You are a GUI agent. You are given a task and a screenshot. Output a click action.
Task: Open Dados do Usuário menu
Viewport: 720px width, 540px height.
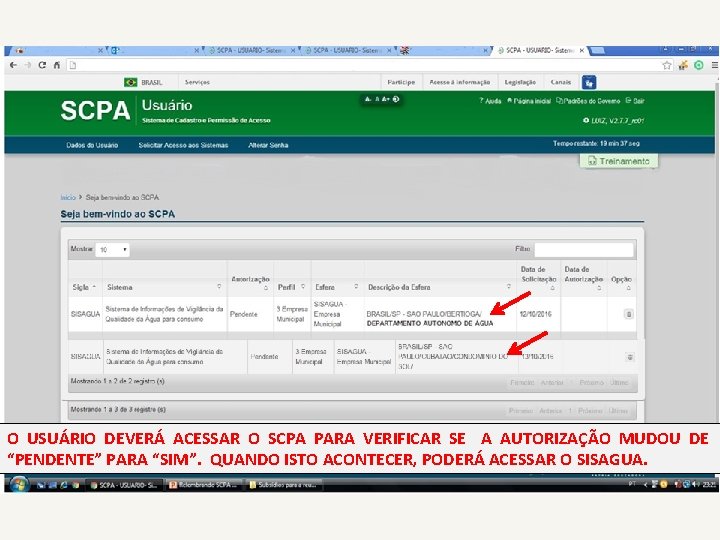tap(92, 145)
